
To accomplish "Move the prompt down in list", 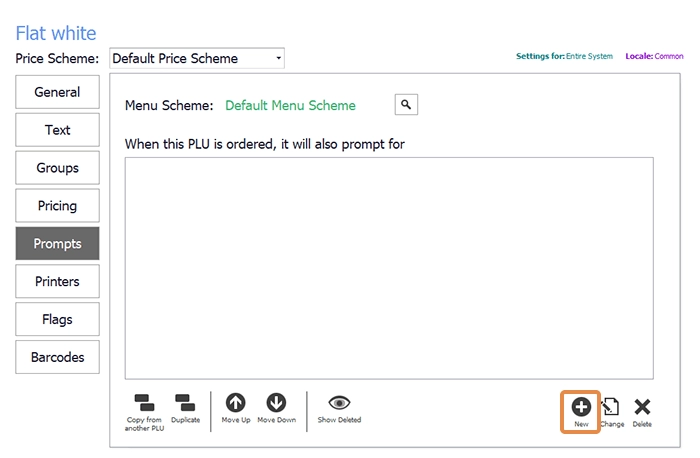I will point(276,403).
